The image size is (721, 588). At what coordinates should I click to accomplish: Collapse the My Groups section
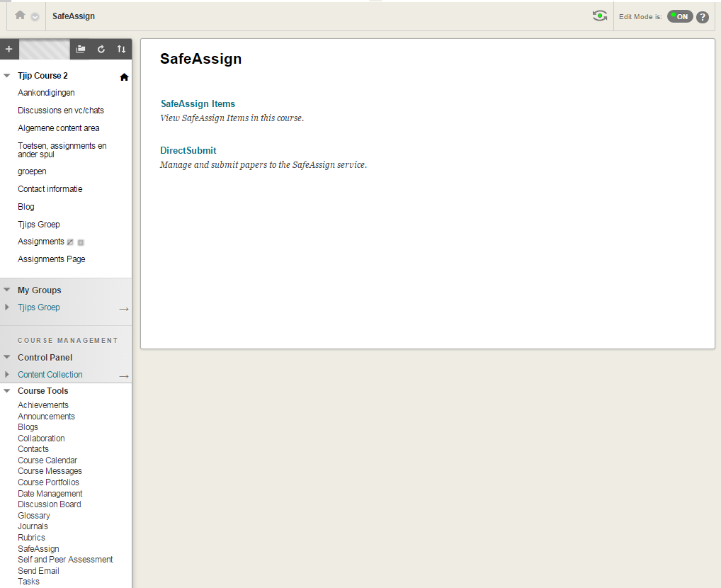7,290
